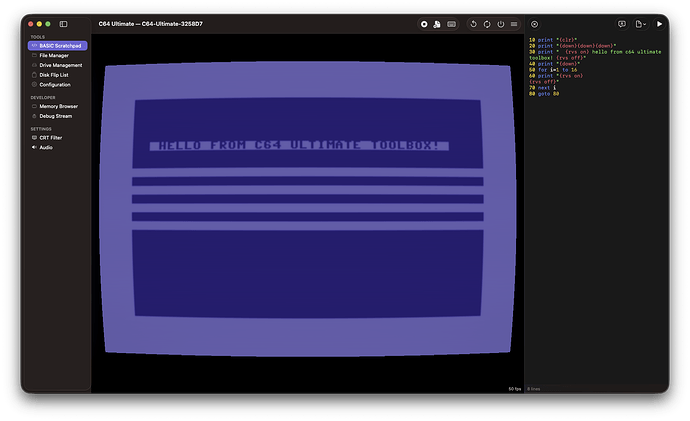Screen dimensions: 690x421
Task: Open the Memory Browser
Action: coord(58,106)
